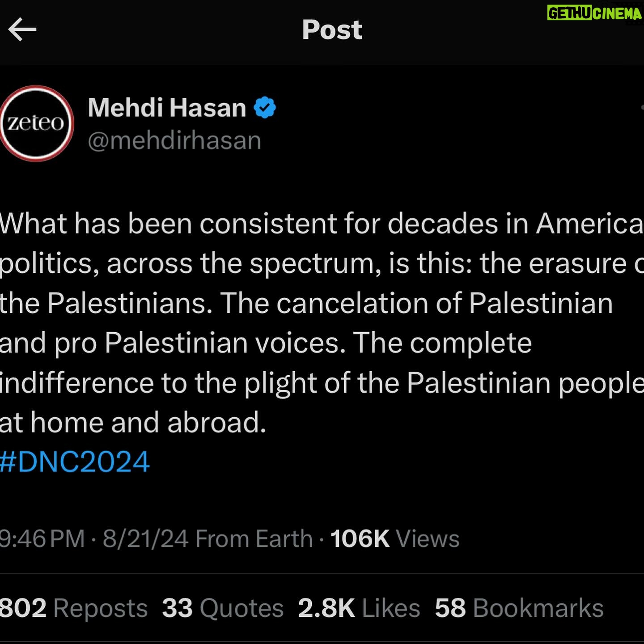Click the 'at home and abroad' line
This screenshot has width=644, height=644.
tap(133, 423)
